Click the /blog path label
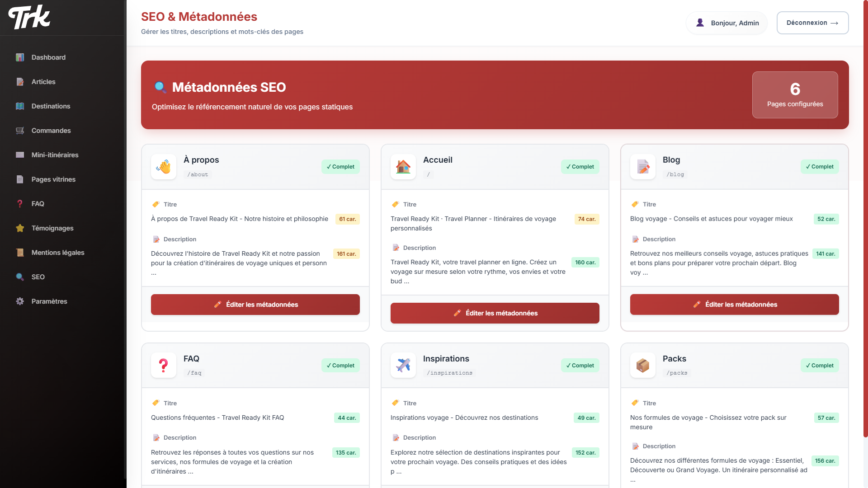The image size is (868, 488). tap(675, 174)
